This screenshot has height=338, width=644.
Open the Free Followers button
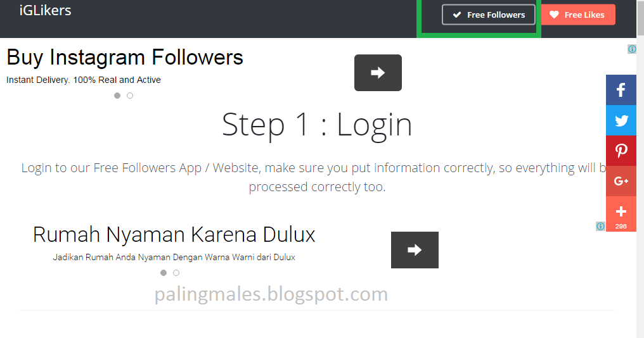[x=488, y=15]
